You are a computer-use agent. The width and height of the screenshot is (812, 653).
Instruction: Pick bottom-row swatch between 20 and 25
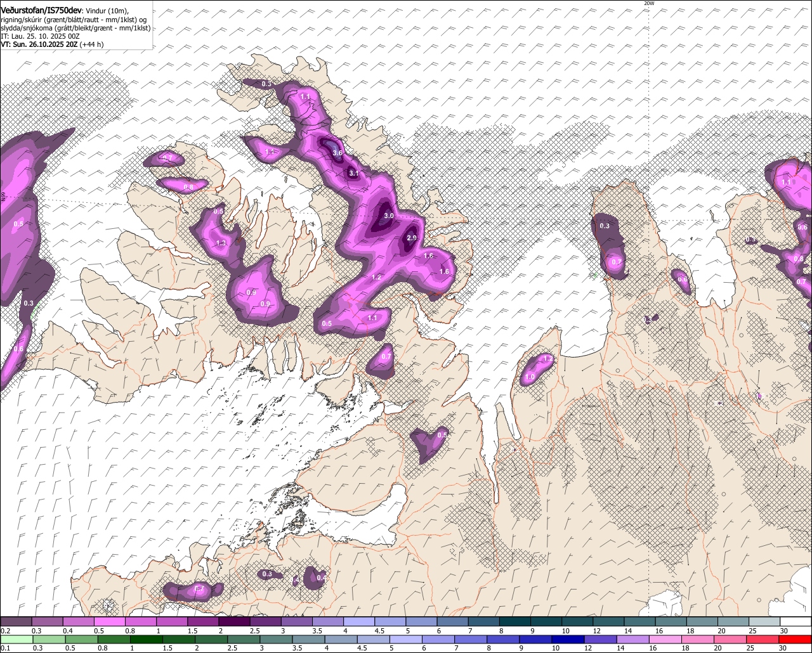[731, 639]
